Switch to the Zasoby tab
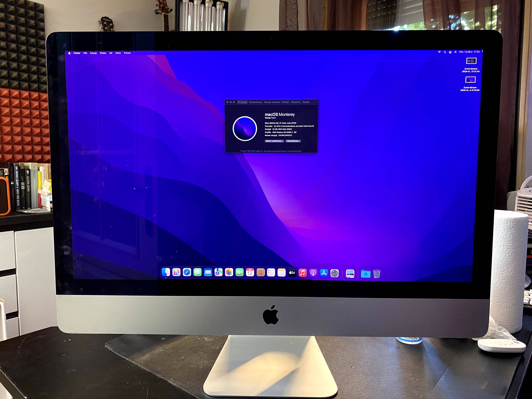This screenshot has width=532, height=399. [306, 102]
